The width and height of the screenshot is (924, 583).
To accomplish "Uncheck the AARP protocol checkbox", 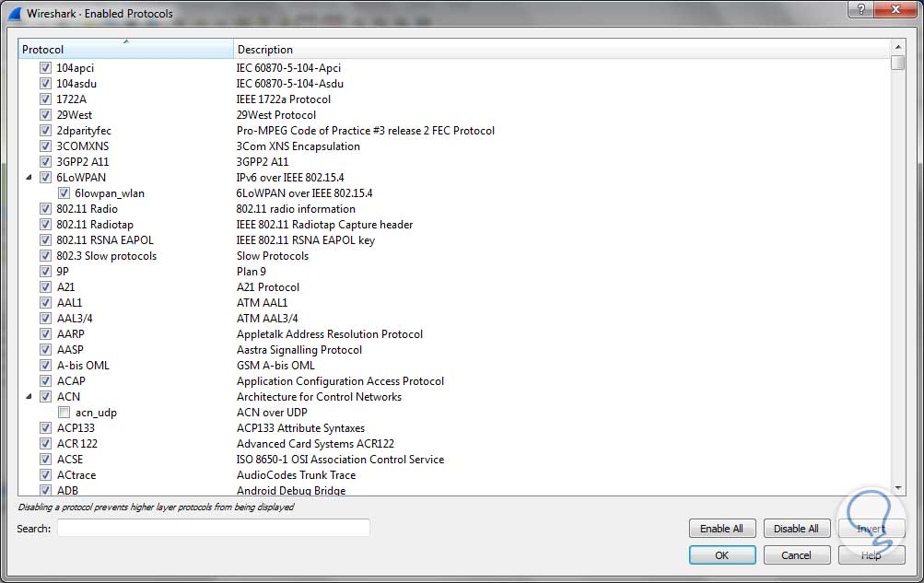I will (x=45, y=334).
